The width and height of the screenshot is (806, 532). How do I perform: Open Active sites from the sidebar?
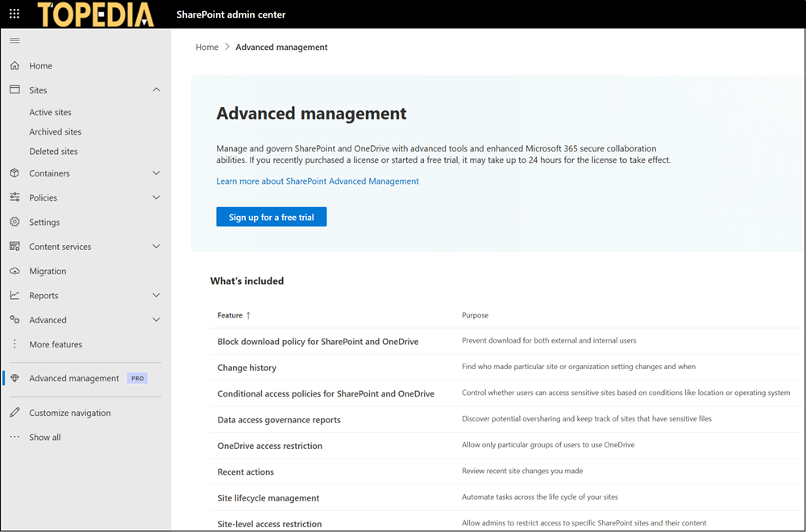pyautogui.click(x=50, y=111)
